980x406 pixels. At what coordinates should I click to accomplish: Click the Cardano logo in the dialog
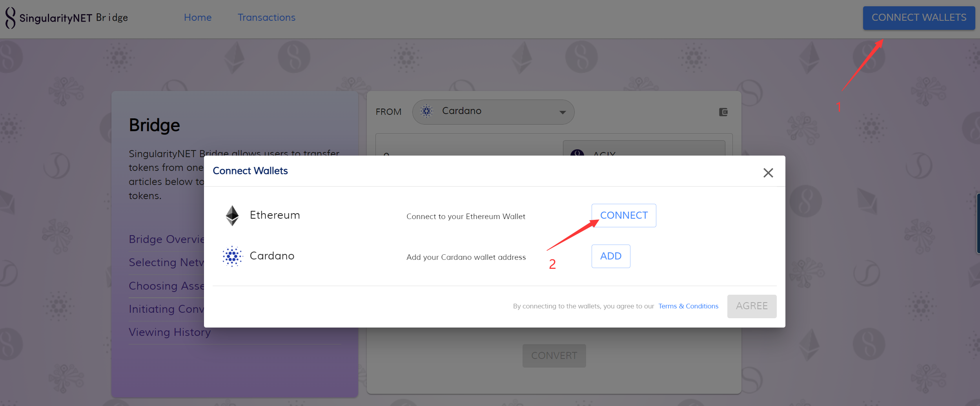coord(232,256)
